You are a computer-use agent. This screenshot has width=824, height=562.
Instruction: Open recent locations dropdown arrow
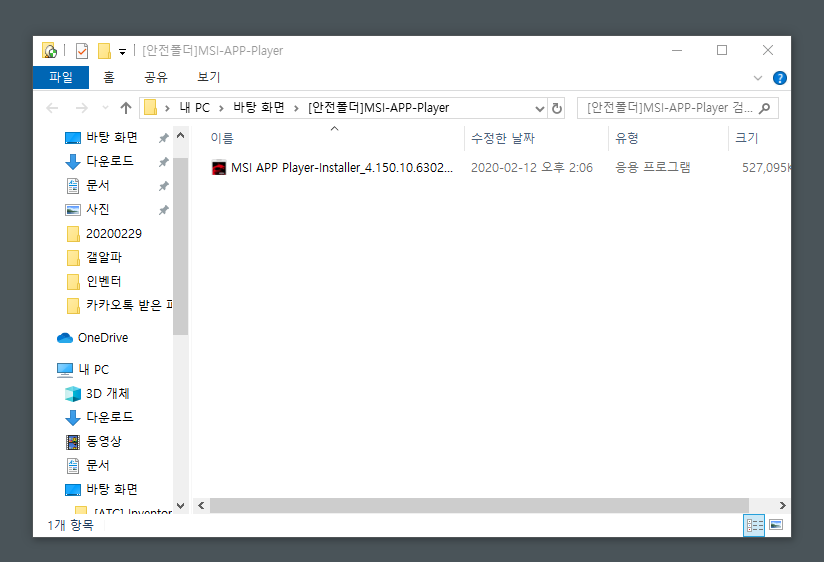pyautogui.click(x=105, y=108)
